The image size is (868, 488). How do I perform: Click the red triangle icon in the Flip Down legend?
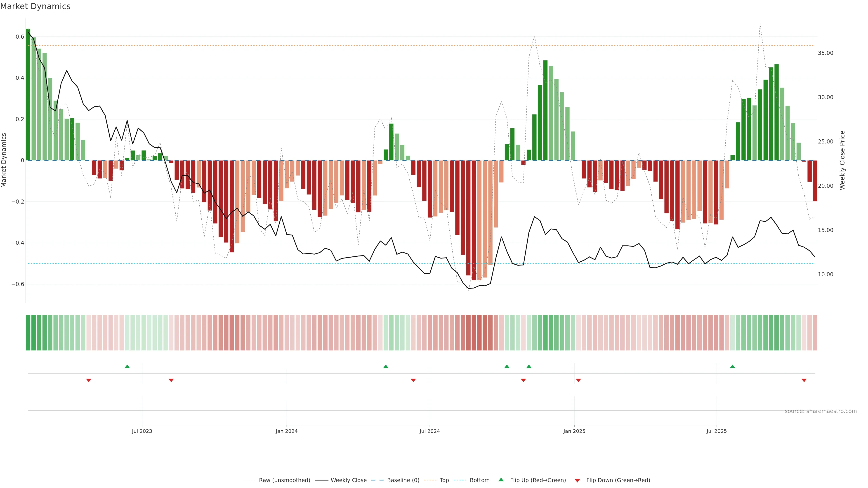[x=577, y=480]
